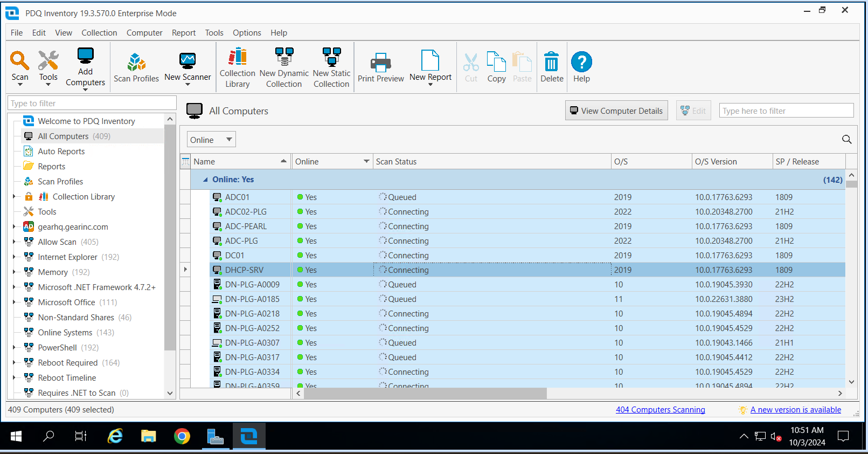Screen dimensions: 868x454
Task: Expand the gearhq.gearinc.com tree node
Action: click(x=14, y=227)
